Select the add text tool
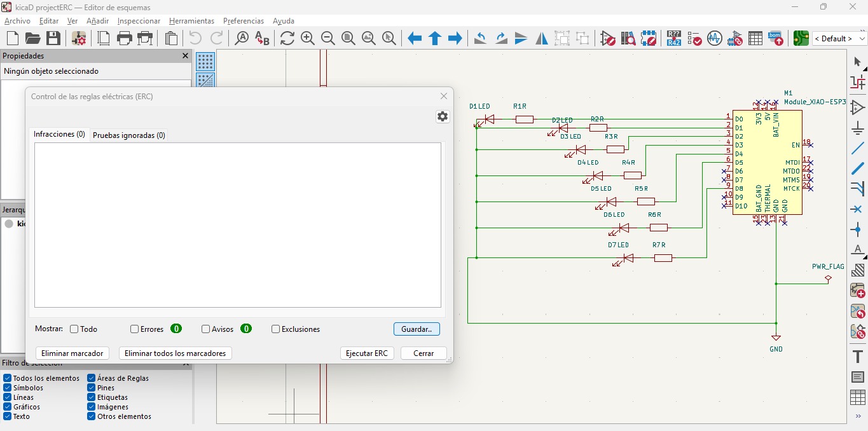Screen dimensions: 868x431 (x=857, y=357)
